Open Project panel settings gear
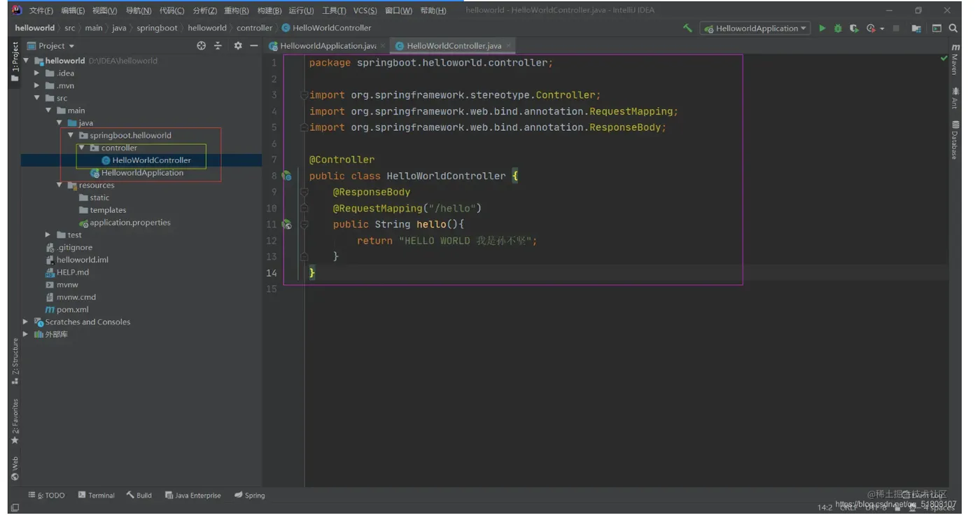The width and height of the screenshot is (980, 520). pyautogui.click(x=238, y=45)
